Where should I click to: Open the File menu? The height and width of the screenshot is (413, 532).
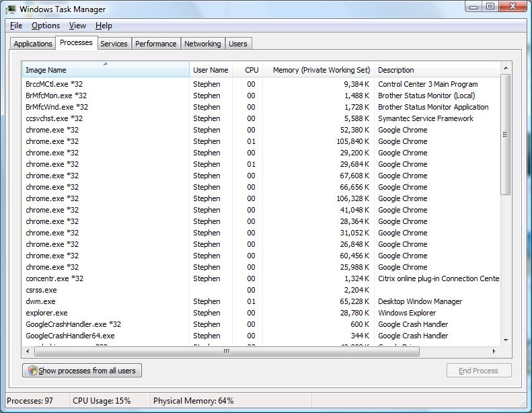click(16, 26)
